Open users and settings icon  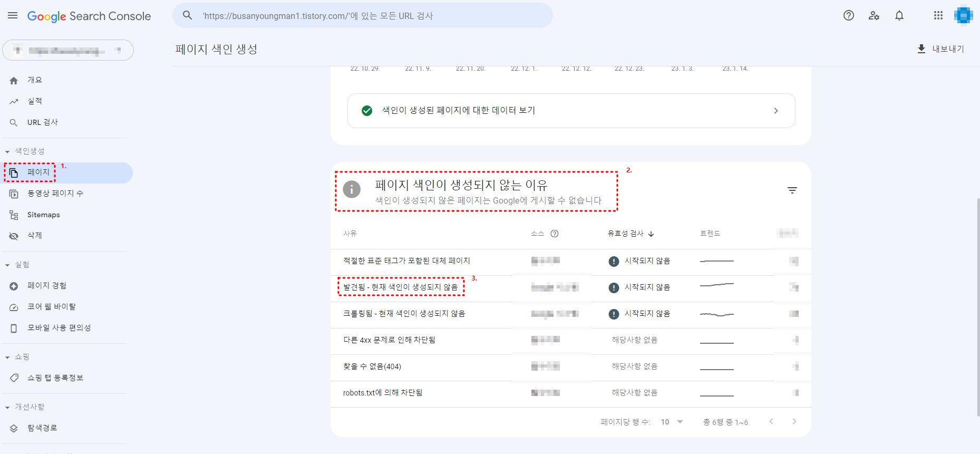coord(874,15)
